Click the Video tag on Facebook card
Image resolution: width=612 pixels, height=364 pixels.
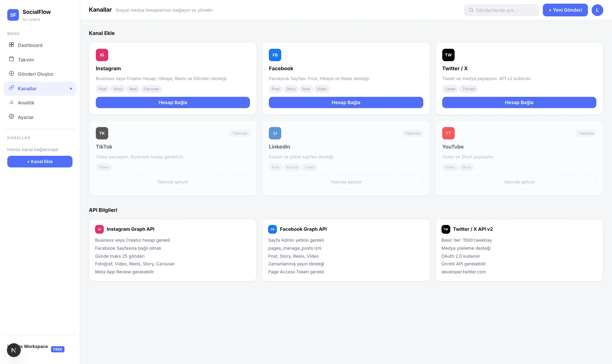point(322,89)
